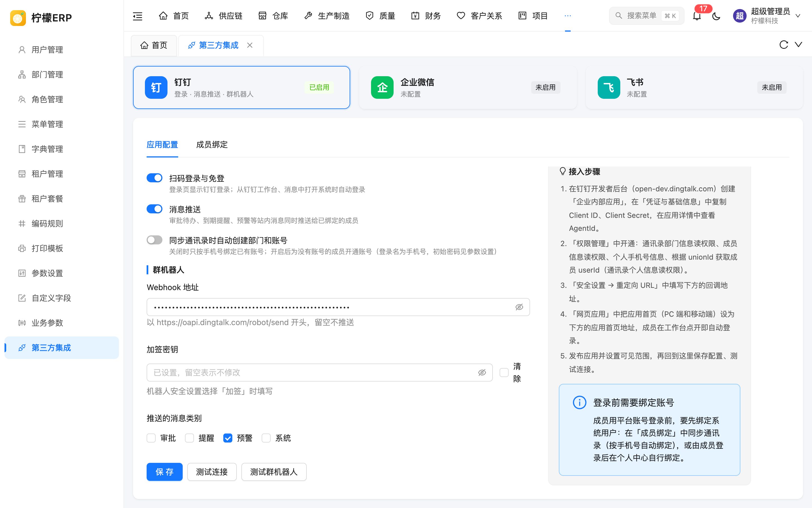Switch to dark mode with moon icon
This screenshot has width=812, height=508.
pyautogui.click(x=716, y=16)
